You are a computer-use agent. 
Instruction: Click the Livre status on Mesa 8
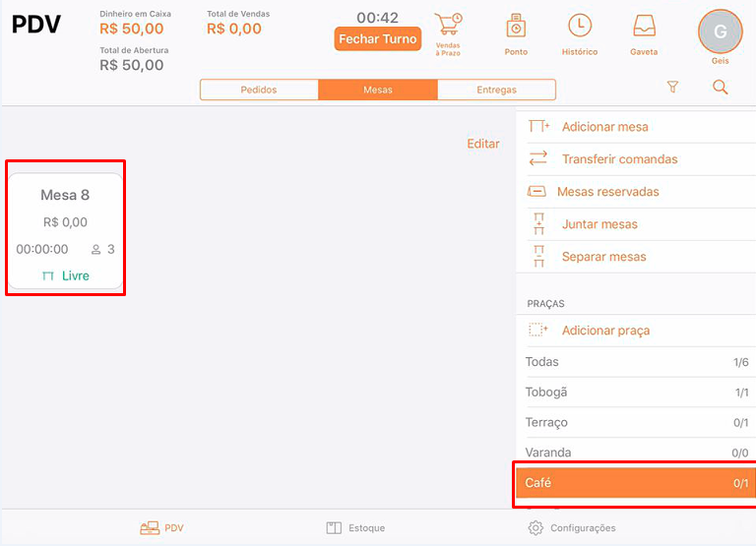[x=66, y=275]
